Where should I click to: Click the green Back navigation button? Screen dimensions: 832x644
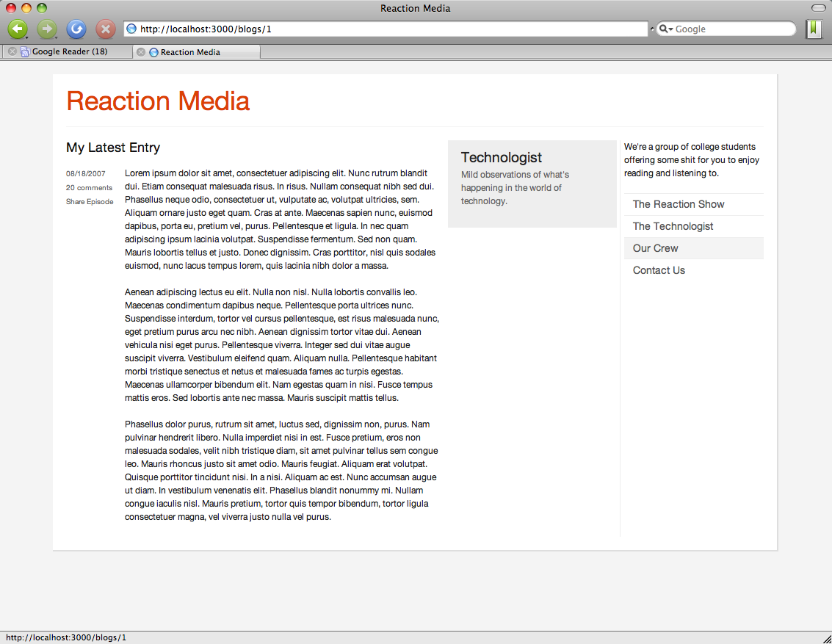pos(18,29)
